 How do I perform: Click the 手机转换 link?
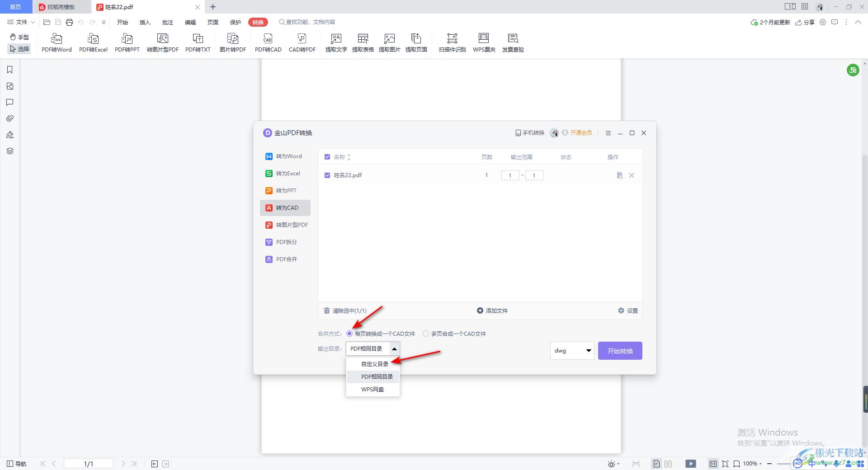(x=530, y=133)
